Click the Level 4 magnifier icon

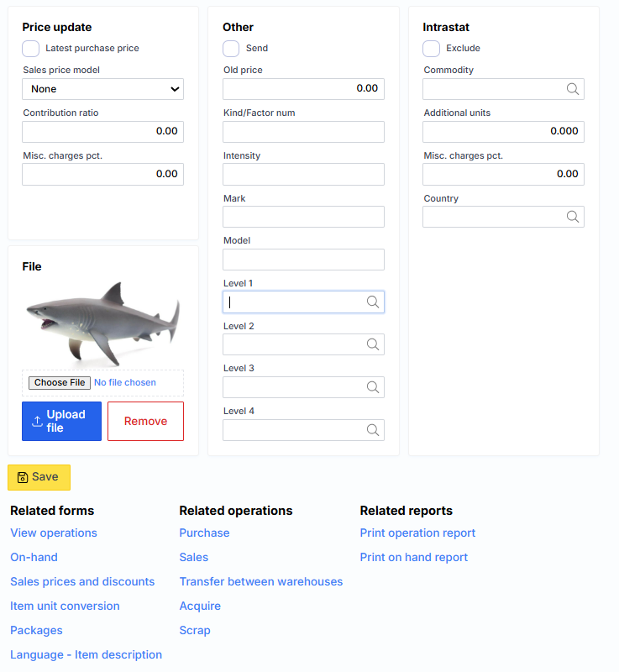point(373,430)
